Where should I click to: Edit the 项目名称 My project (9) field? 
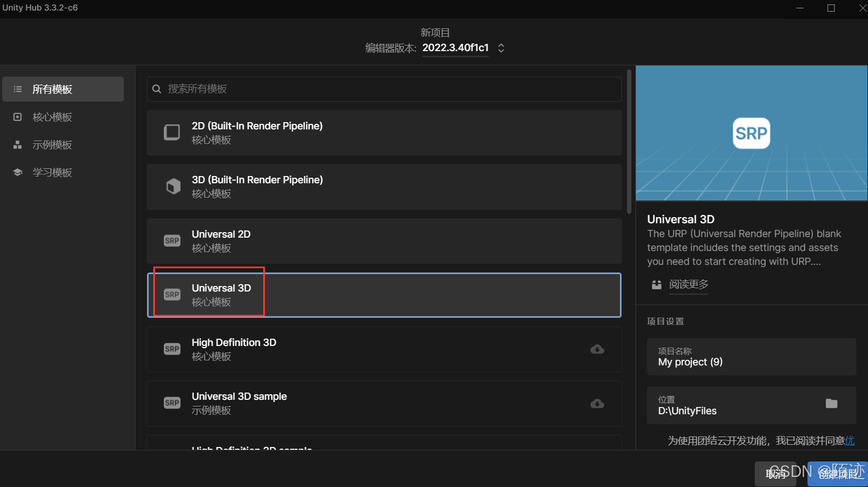751,357
